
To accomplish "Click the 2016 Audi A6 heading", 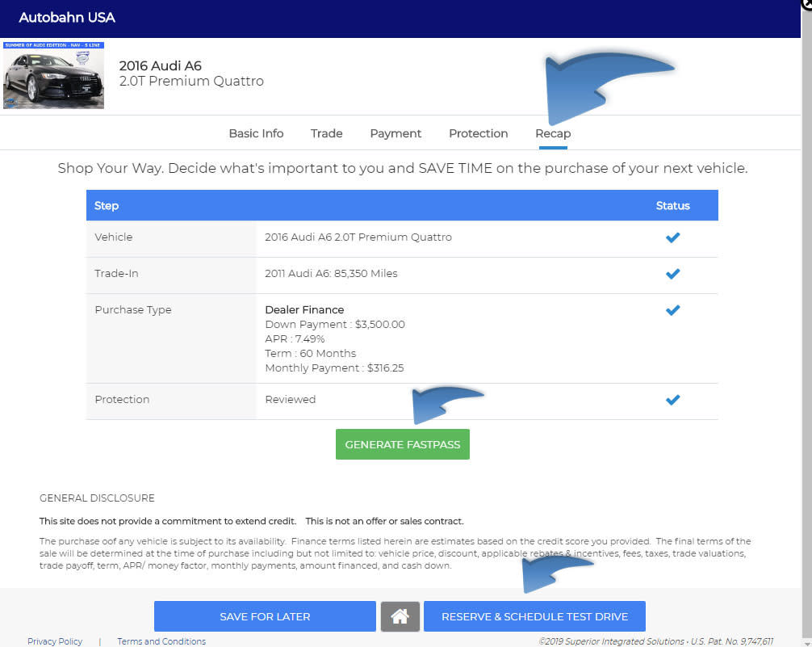I will pos(160,66).
